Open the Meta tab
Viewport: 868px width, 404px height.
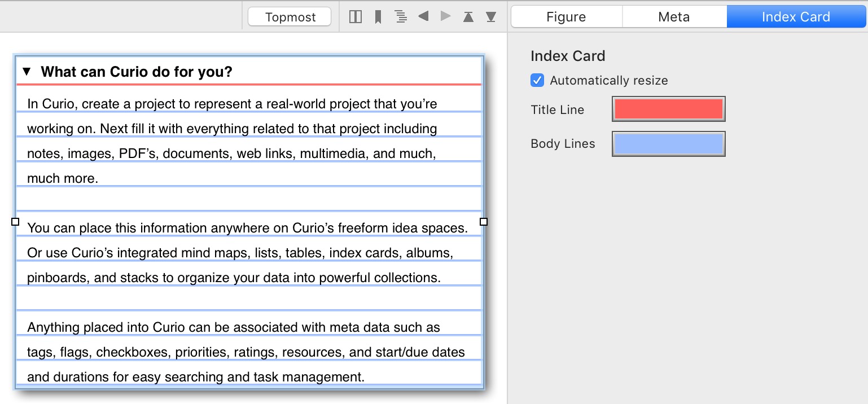coord(674,17)
